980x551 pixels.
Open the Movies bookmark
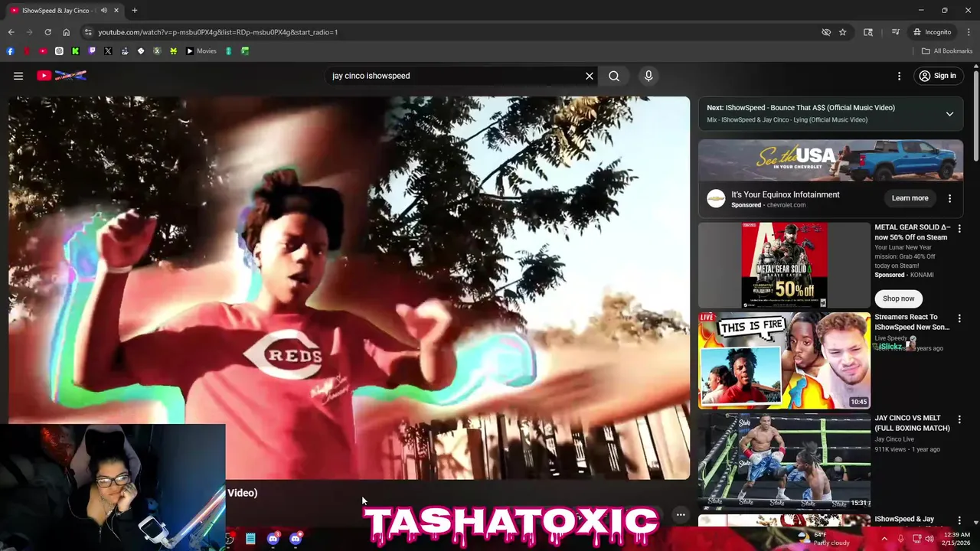pyautogui.click(x=201, y=51)
